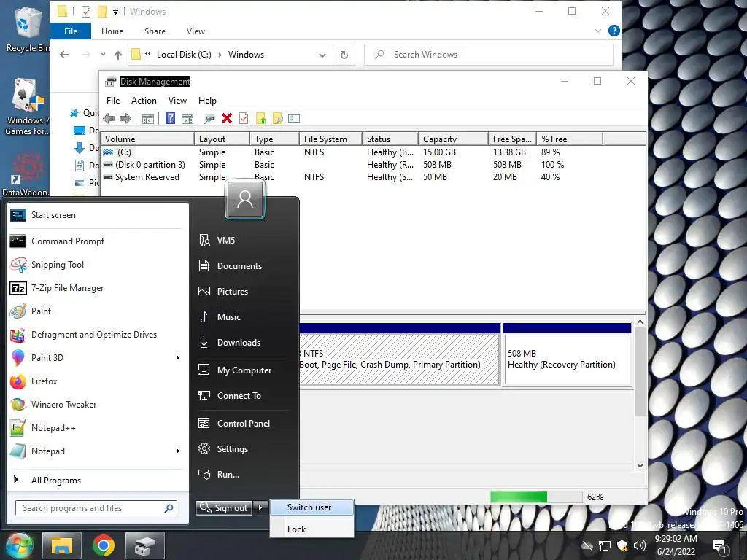Click Refresh button in Explorer address bar
The image size is (747, 560).
point(344,55)
